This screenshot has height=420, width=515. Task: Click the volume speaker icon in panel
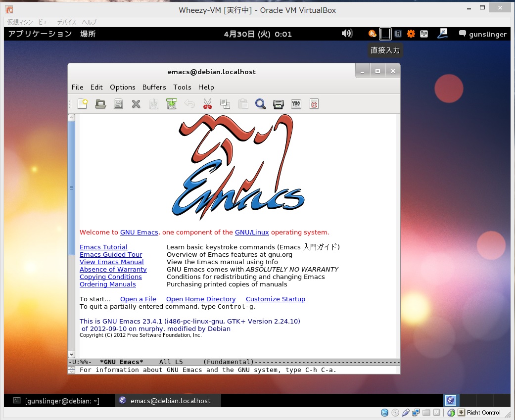click(x=347, y=34)
